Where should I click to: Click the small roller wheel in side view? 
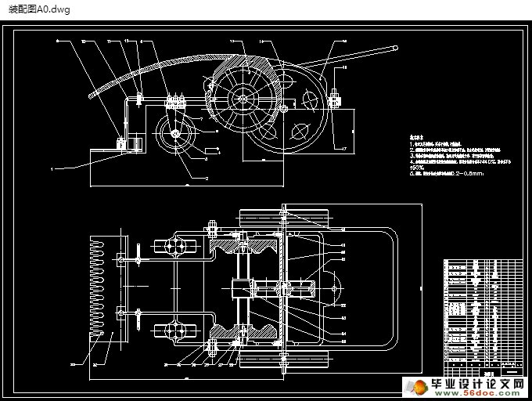[x=175, y=135]
